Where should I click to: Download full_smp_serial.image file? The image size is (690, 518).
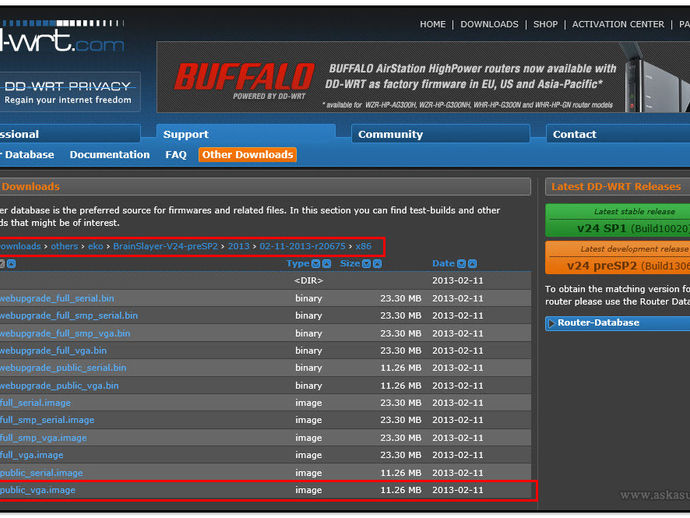pos(47,420)
